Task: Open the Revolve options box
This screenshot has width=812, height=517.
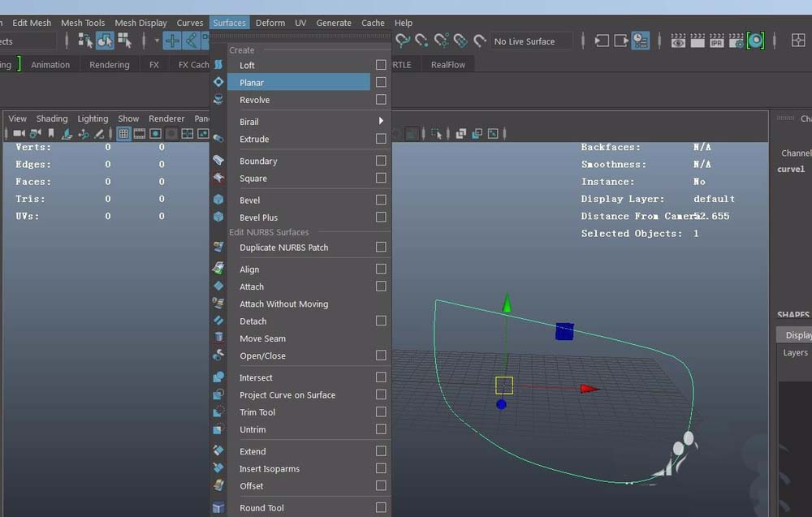Action: [381, 100]
